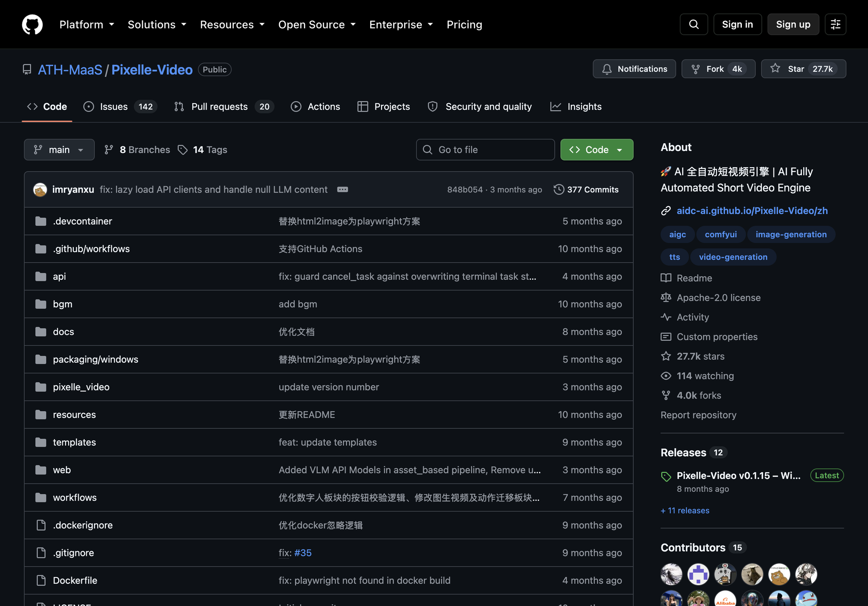Screen dimensions: 868x606
Task: Click the Activity pulse icon
Action: click(x=666, y=317)
